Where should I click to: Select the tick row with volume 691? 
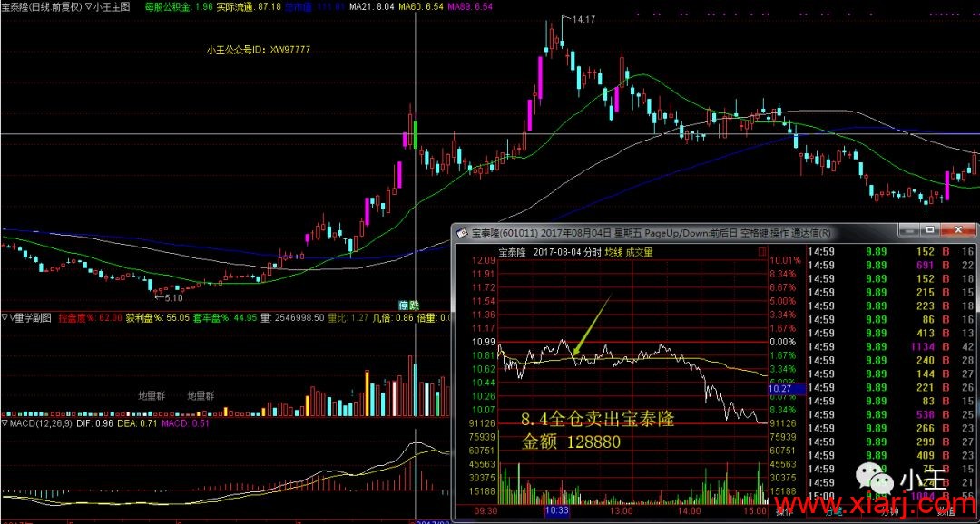point(891,265)
